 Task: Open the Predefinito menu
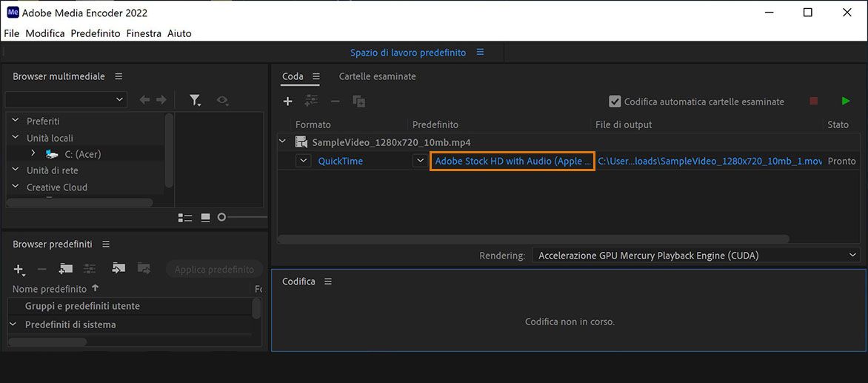[x=96, y=33]
